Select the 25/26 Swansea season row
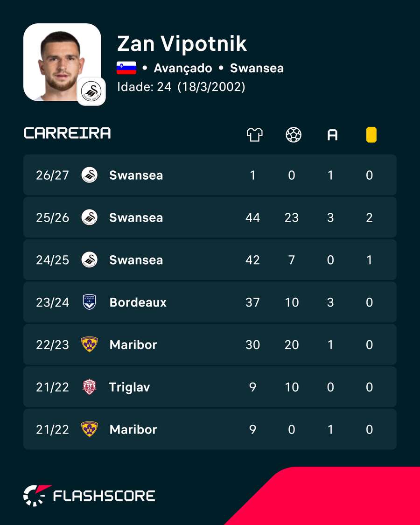420x525 pixels. [x=210, y=217]
